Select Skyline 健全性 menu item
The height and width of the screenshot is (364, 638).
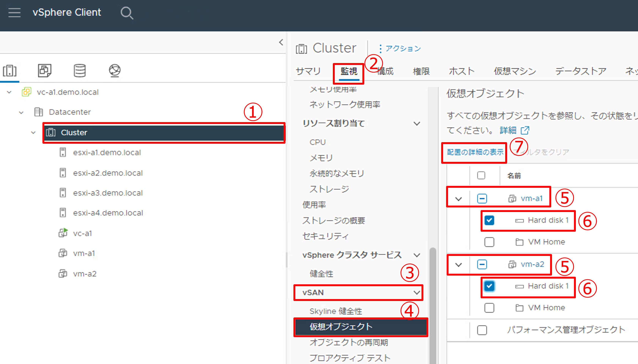click(335, 311)
